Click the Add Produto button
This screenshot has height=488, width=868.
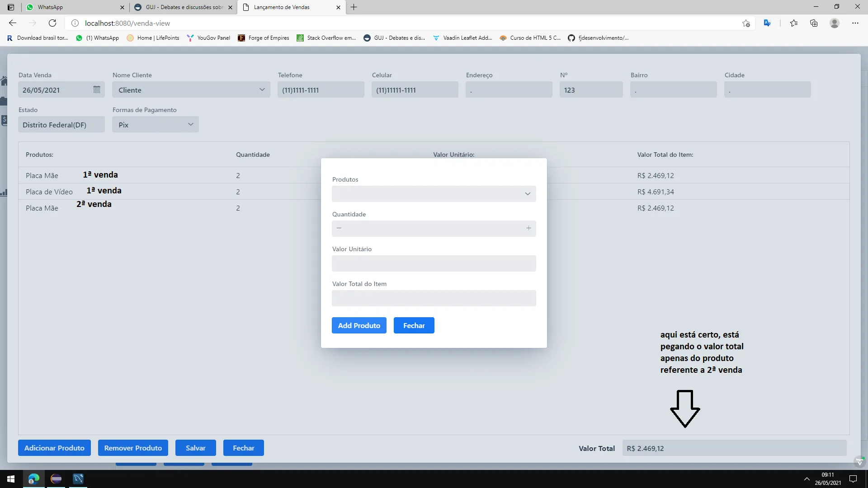click(x=359, y=325)
